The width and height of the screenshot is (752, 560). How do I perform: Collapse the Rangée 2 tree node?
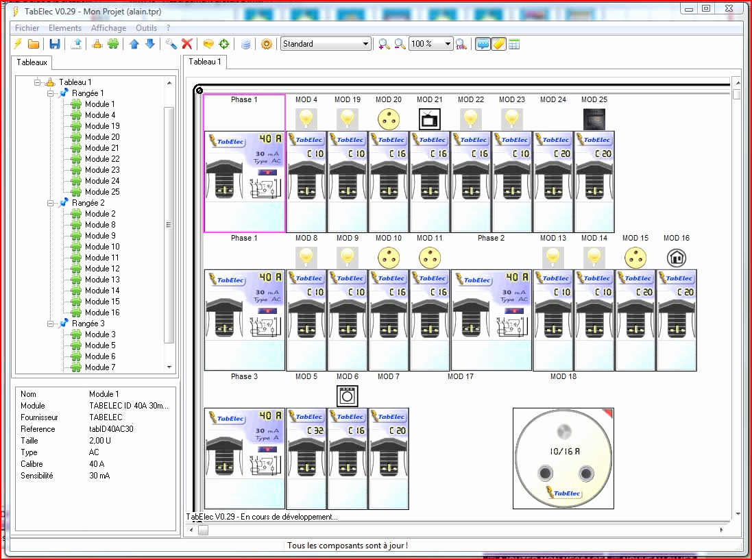tap(50, 203)
